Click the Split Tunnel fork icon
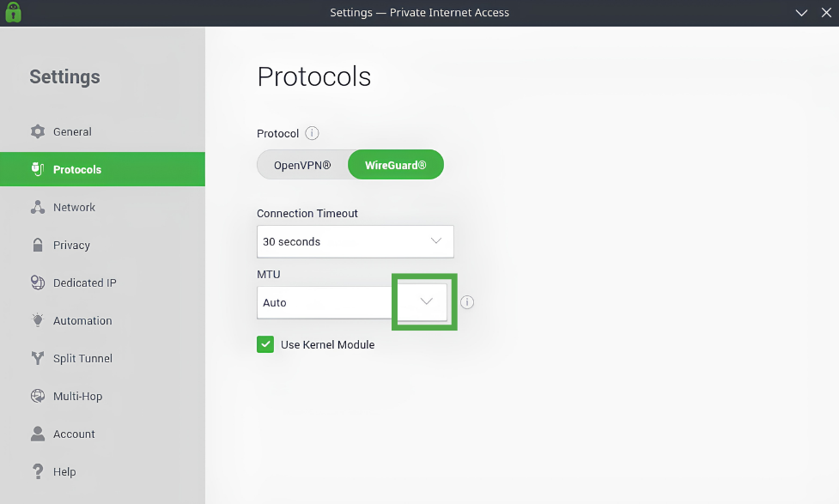The image size is (839, 504). pyautogui.click(x=38, y=358)
